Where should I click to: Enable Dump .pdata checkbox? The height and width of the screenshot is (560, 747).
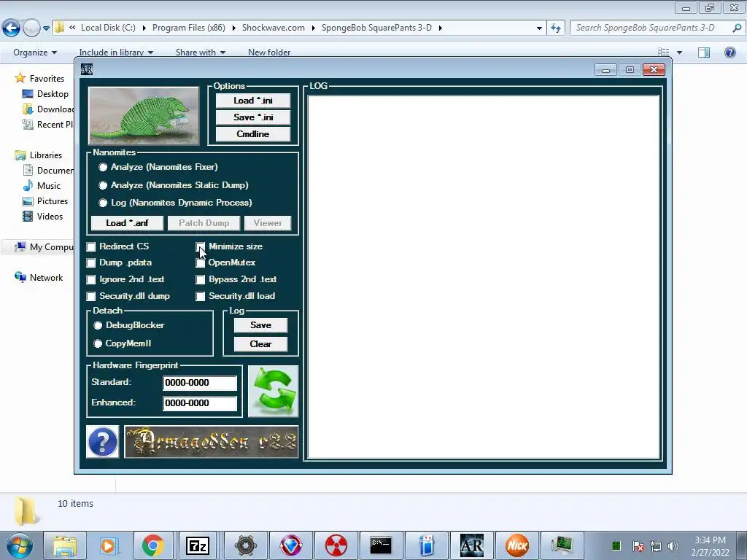click(91, 262)
